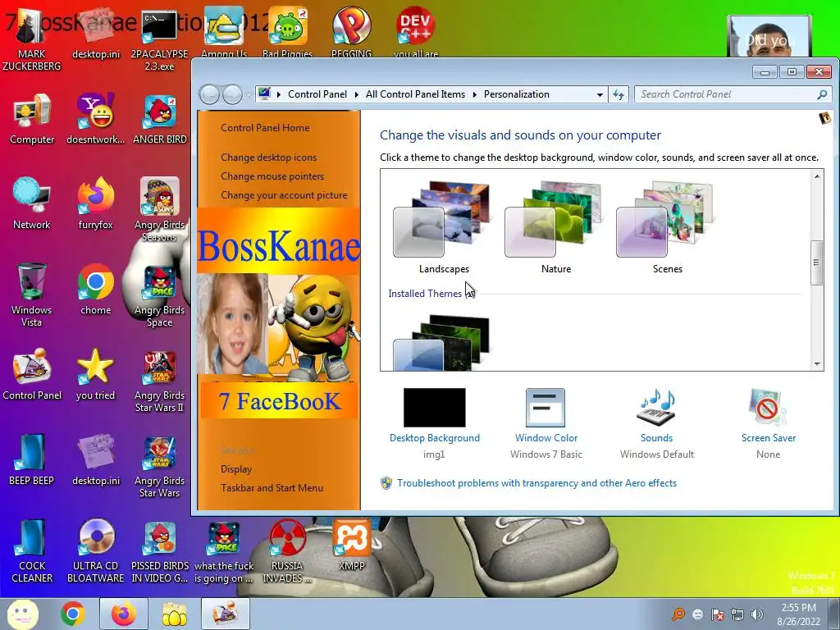
Task: Select ANGER BIRD desktop icon
Action: (x=160, y=119)
